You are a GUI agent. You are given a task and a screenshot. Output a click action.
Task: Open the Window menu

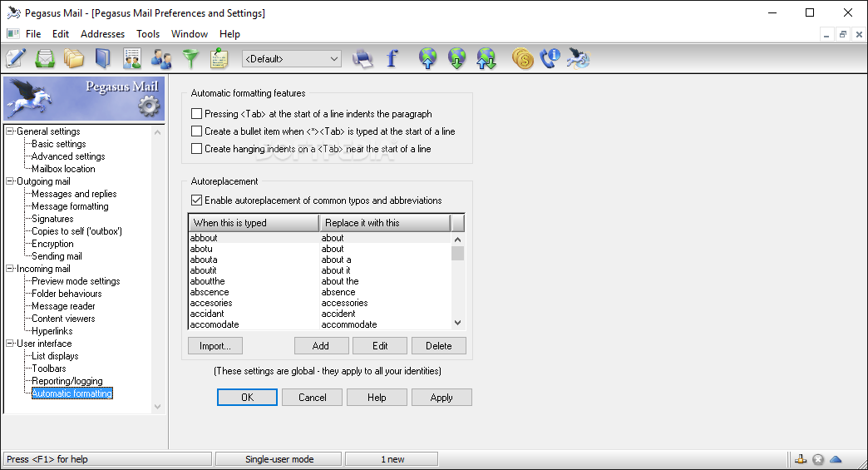pos(190,34)
